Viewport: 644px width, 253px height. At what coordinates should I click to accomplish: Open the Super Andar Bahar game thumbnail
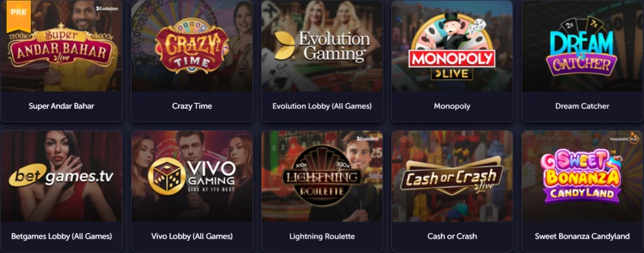tap(62, 45)
